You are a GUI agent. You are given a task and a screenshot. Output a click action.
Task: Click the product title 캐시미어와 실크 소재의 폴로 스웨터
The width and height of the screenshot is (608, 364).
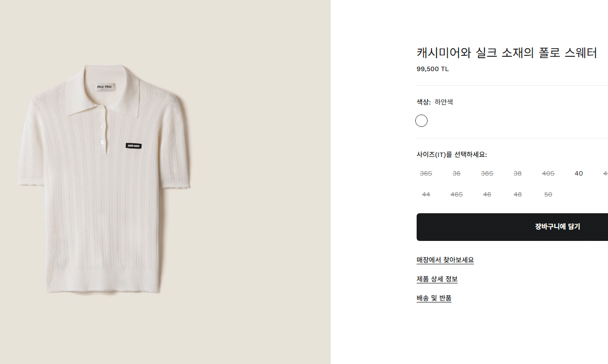506,53
